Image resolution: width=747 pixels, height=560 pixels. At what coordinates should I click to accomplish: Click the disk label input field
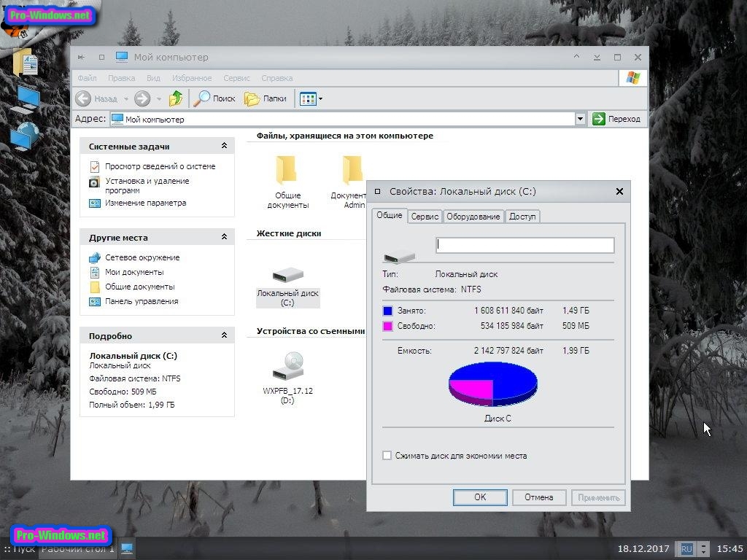click(x=525, y=245)
